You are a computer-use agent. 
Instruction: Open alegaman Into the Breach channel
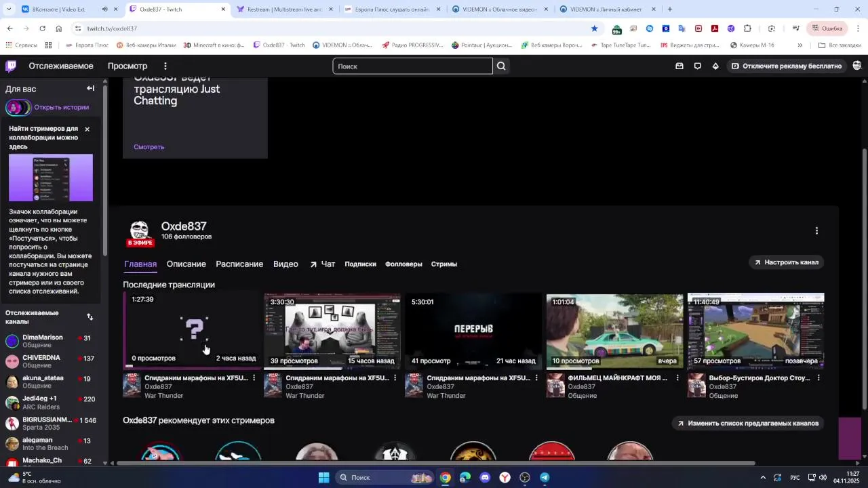(x=51, y=444)
